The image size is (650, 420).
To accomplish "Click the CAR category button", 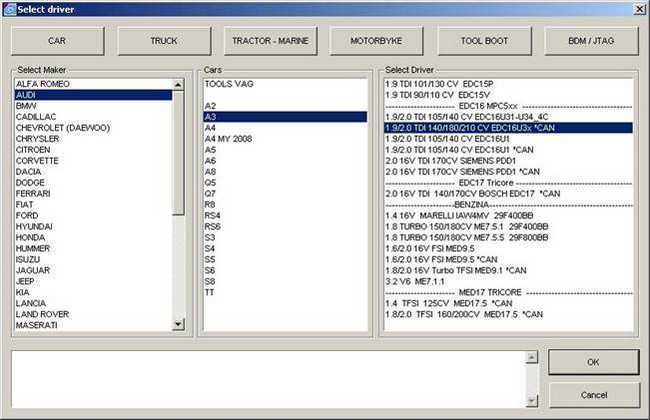I will 56,40.
